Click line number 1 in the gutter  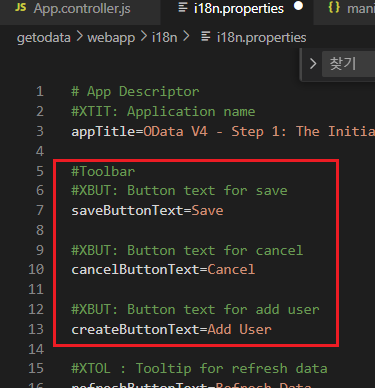(x=40, y=91)
